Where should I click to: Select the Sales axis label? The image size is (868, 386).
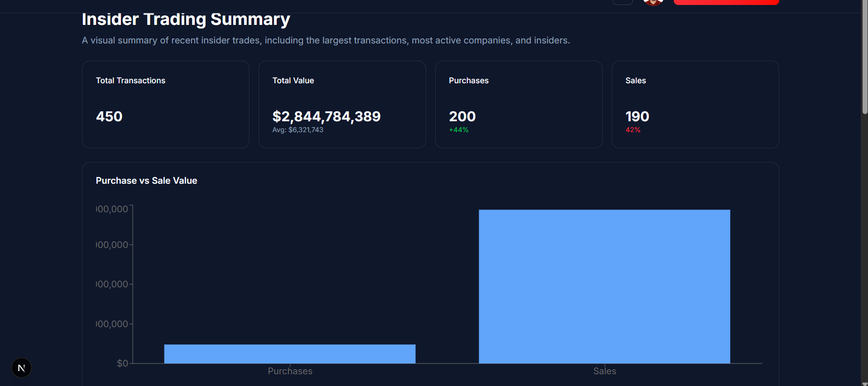[604, 371]
